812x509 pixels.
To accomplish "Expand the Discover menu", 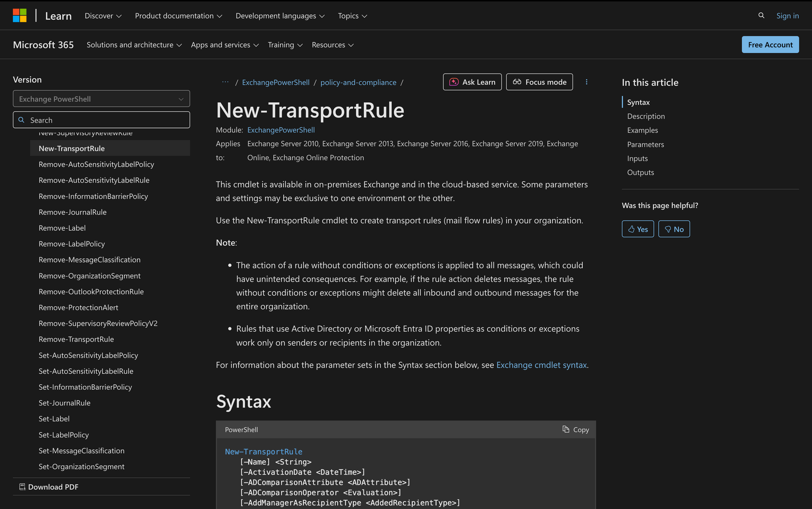I will click(x=103, y=16).
